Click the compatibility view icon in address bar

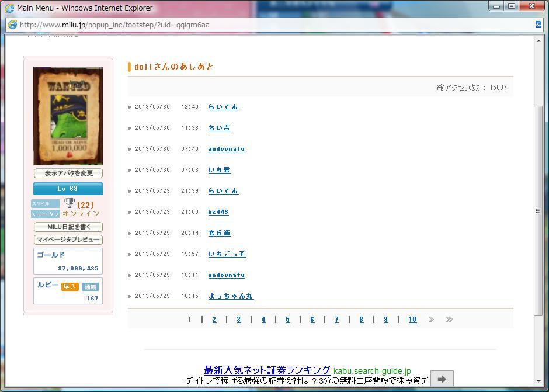(538, 25)
